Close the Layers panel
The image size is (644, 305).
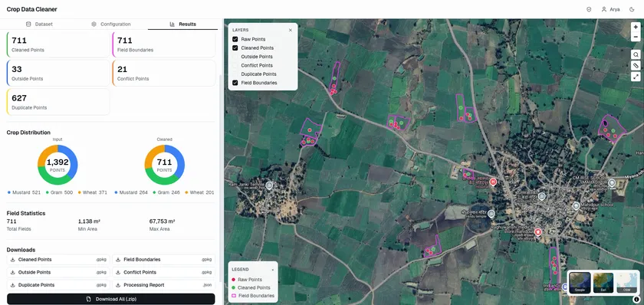pos(291,30)
